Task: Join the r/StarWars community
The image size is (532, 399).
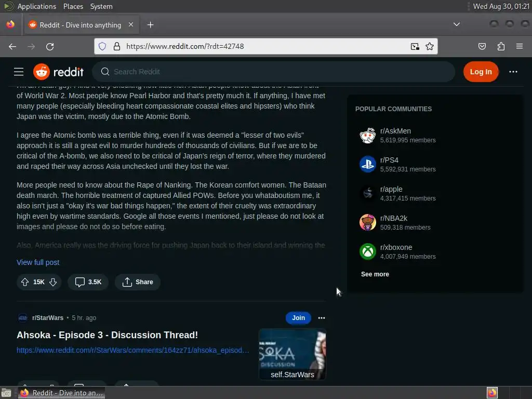Action: point(298,318)
